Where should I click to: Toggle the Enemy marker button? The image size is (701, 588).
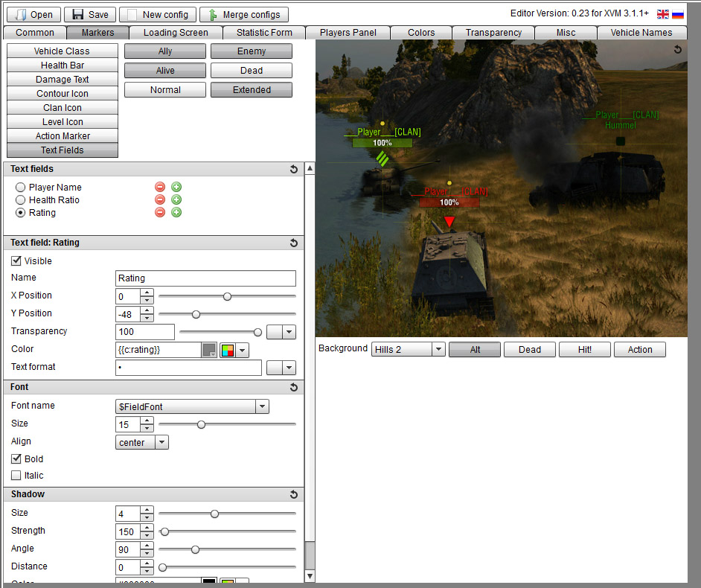point(252,51)
